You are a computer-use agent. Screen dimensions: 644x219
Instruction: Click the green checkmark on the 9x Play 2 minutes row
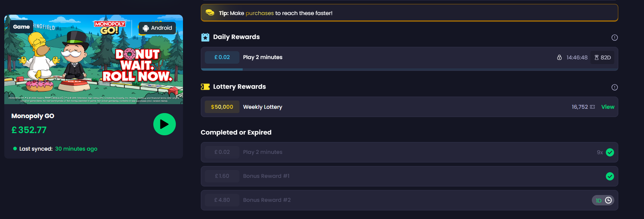click(x=610, y=152)
